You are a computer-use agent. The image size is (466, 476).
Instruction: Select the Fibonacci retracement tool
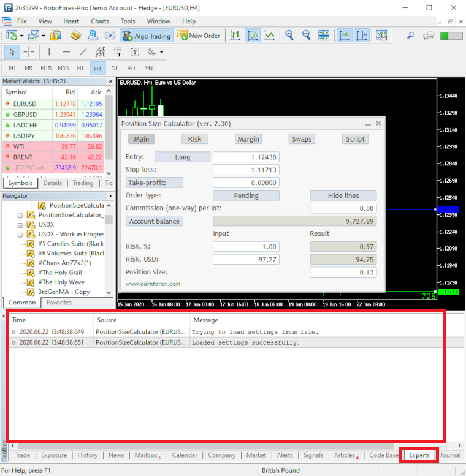[x=118, y=52]
